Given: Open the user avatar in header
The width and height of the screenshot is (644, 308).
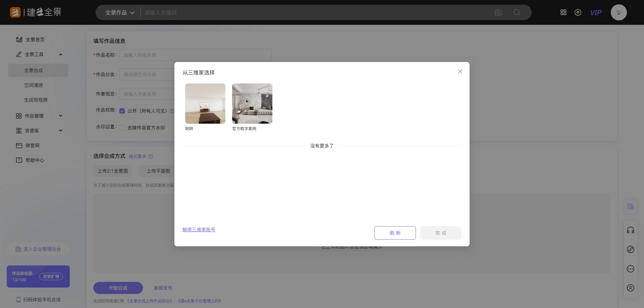Looking at the screenshot, I should tap(619, 12).
